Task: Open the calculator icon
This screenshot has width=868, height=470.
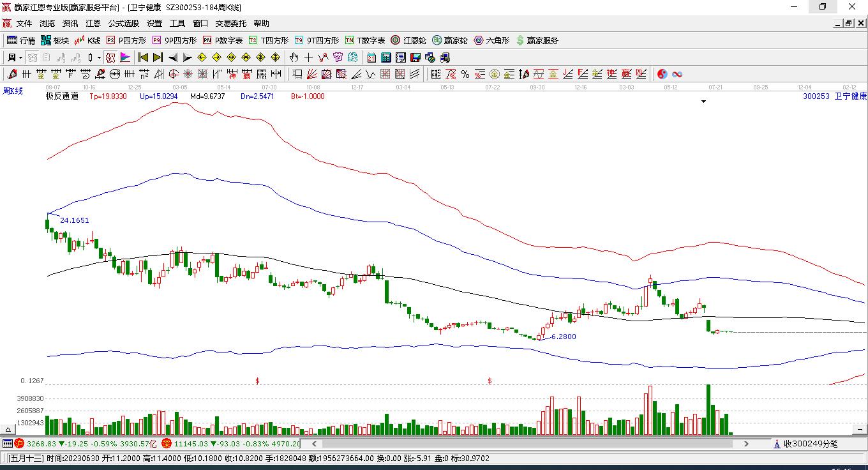Action: [x=385, y=57]
